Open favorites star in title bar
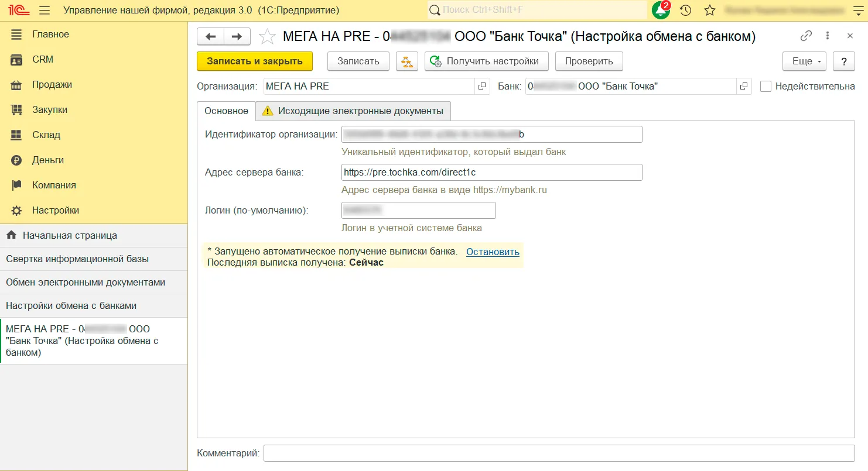The height and width of the screenshot is (471, 868). [710, 10]
